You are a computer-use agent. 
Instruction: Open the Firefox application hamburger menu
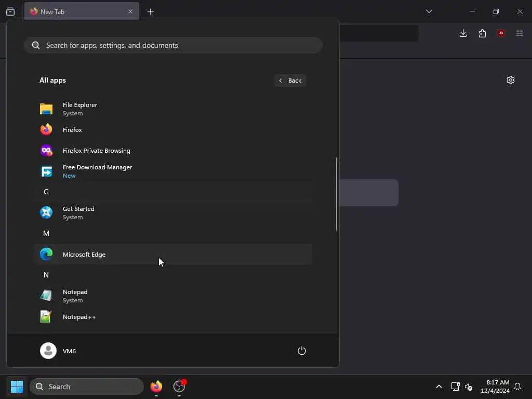click(x=520, y=33)
